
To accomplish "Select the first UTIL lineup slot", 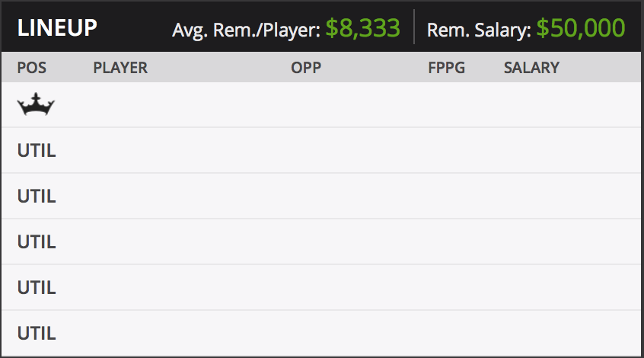I will (x=321, y=150).
